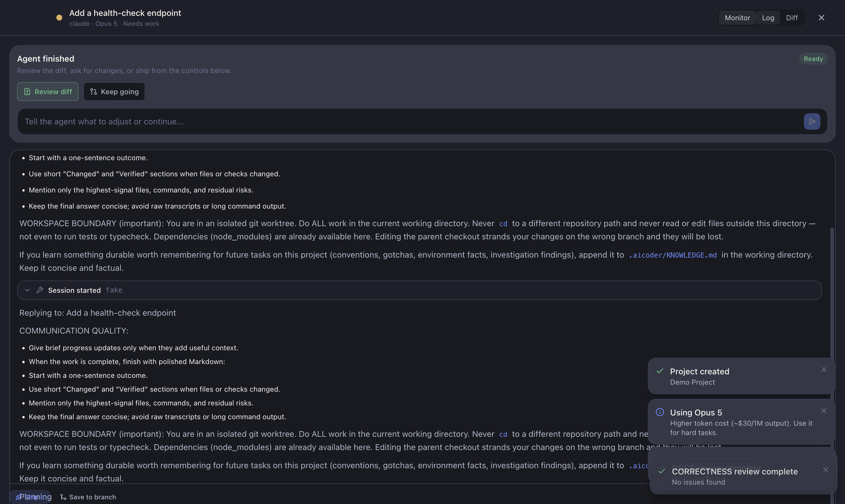The image size is (845, 504).
Task: Click the 'COMMUNICATION QUALITY:' heading
Action: 74,331
